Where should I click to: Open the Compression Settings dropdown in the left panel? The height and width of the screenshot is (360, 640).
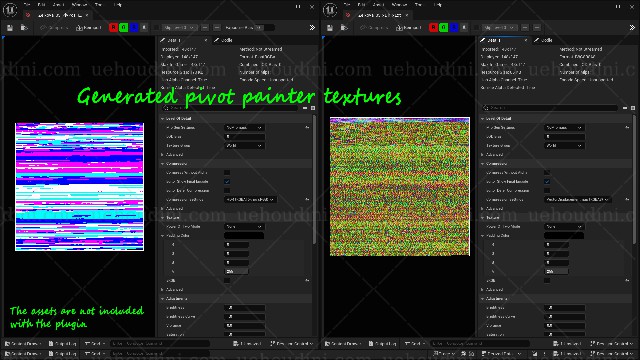(250, 200)
